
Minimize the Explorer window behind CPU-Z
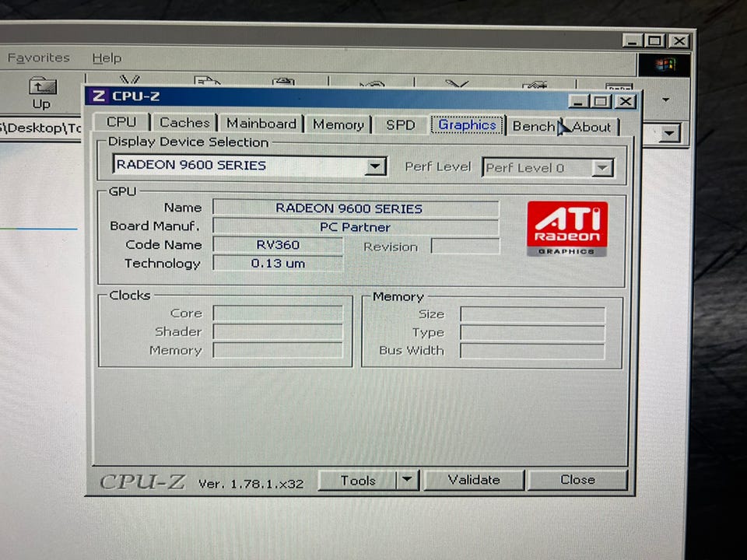633,41
